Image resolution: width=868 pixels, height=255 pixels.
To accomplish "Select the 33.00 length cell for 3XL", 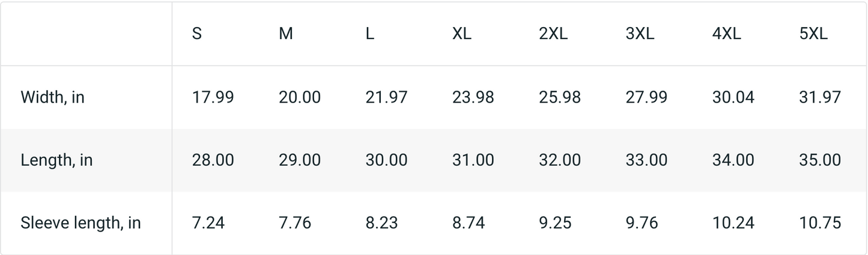I will coord(646,160).
